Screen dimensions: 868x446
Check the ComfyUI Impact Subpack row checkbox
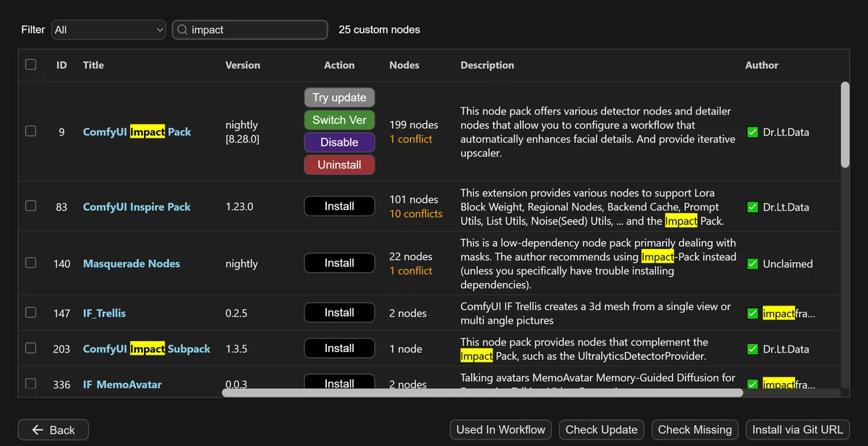(30, 348)
